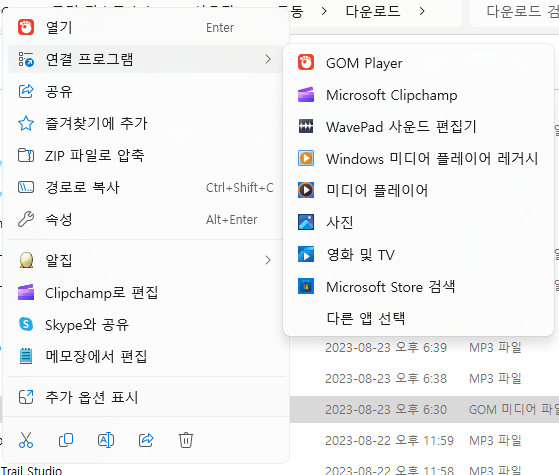Screen dimensions: 559x475
Task: Select GOM 미디어 file row 오후 6:30
Action: [424, 409]
